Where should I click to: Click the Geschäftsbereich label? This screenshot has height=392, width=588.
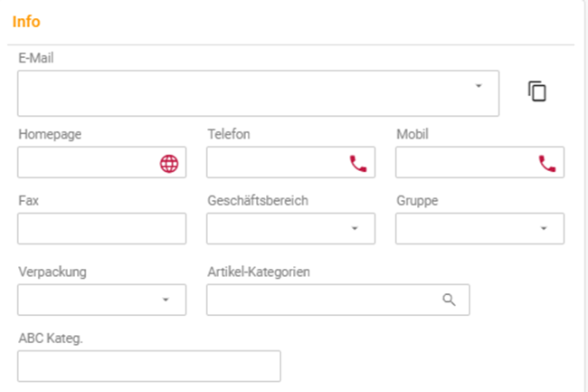coord(258,201)
